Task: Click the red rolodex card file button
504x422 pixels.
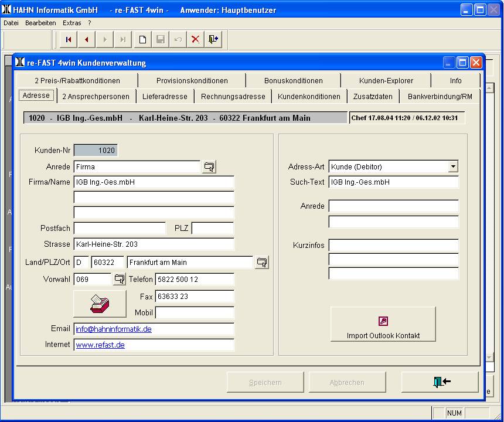Action: 100,304
